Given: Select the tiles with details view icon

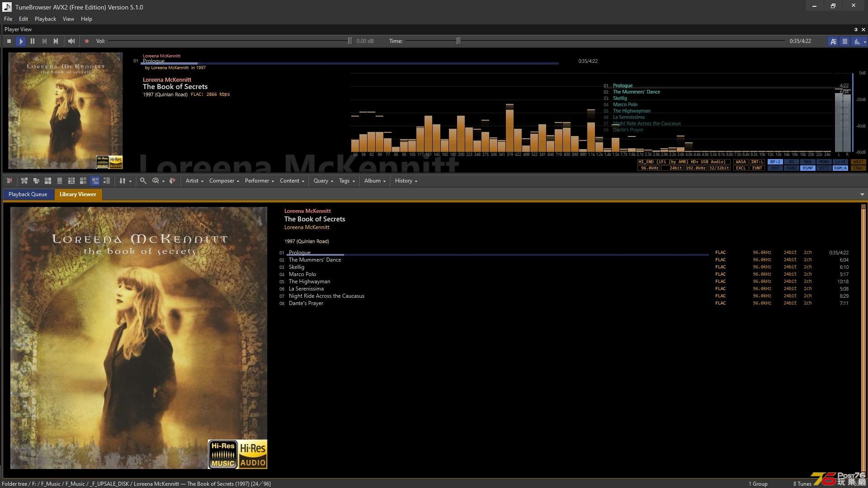Looking at the screenshot, I should pos(83,181).
